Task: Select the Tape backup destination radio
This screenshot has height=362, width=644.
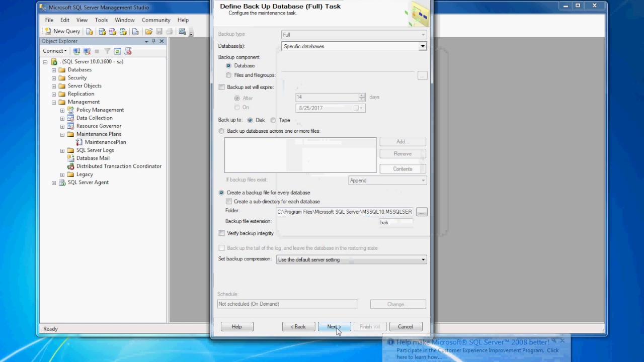Action: 273,121
